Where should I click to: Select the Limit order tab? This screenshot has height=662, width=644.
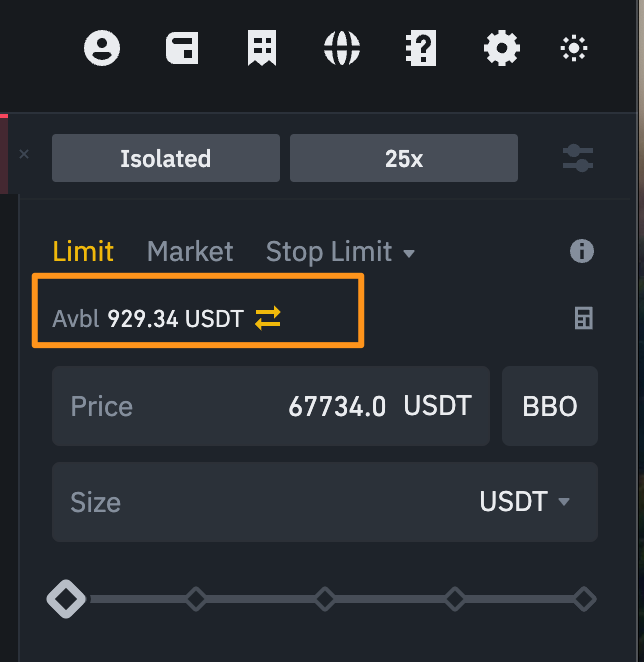tap(83, 251)
